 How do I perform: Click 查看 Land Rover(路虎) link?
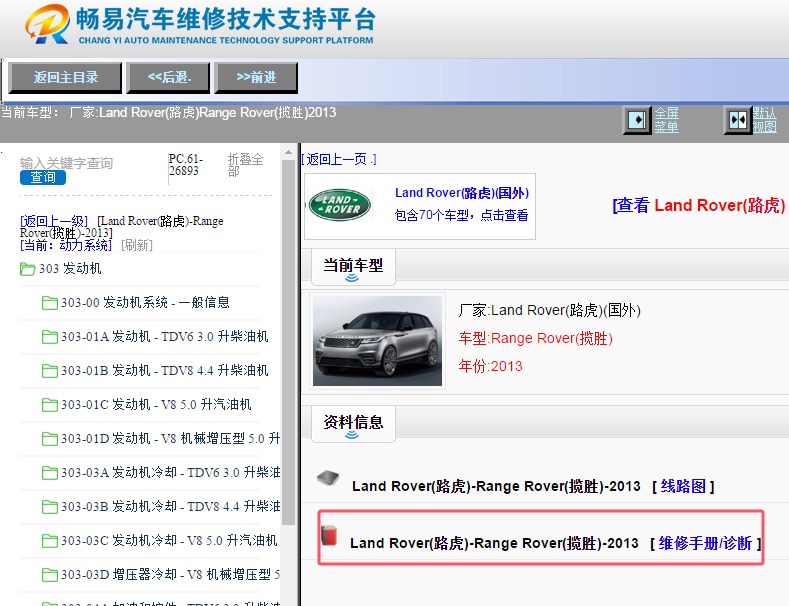pos(699,205)
